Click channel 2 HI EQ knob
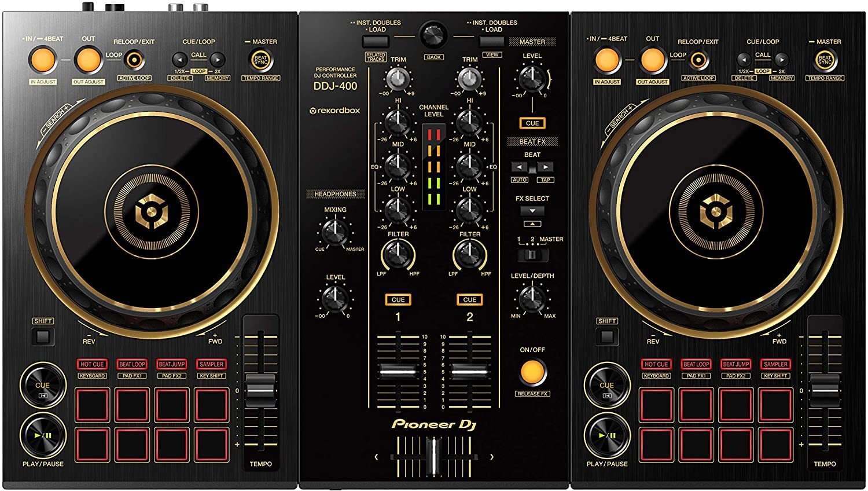This screenshot has height=491, width=868. click(x=469, y=122)
